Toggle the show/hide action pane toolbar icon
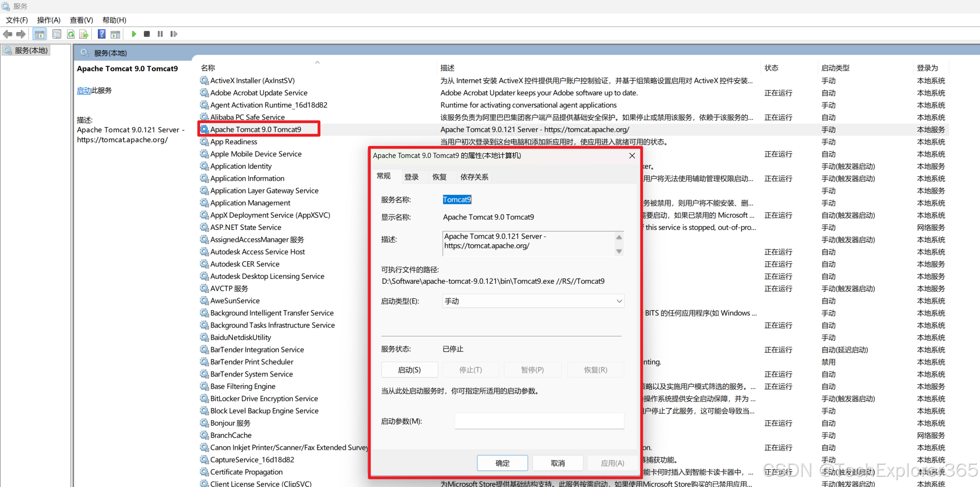The width and height of the screenshot is (980, 487). (x=115, y=34)
